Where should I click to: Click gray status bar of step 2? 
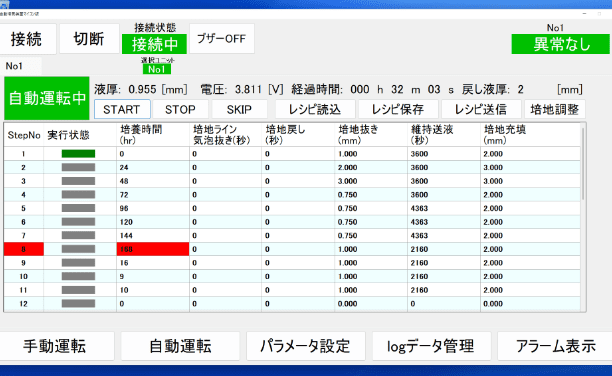[78, 168]
